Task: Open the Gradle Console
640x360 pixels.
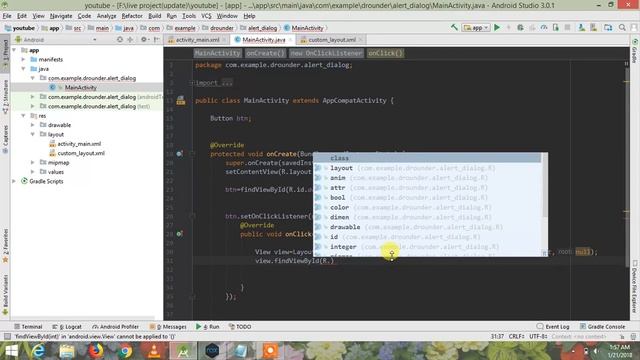Action: click(602, 327)
